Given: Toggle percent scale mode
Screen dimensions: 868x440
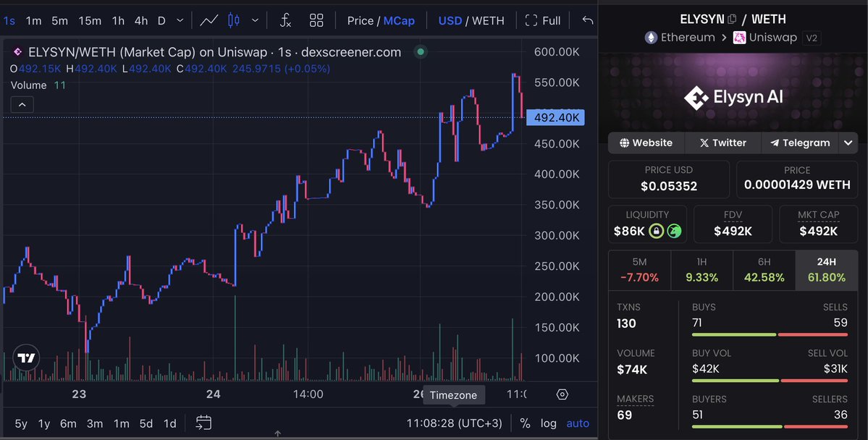Looking at the screenshot, I should pos(525,423).
